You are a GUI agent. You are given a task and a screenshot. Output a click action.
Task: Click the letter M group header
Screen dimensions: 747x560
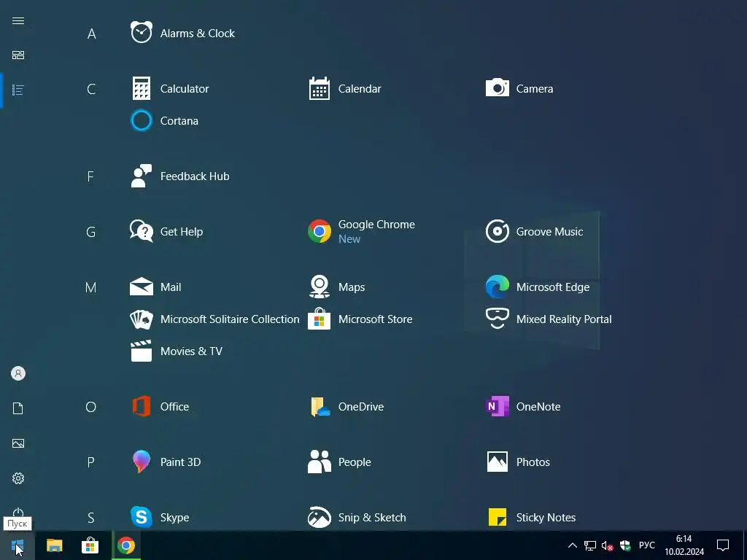point(90,287)
